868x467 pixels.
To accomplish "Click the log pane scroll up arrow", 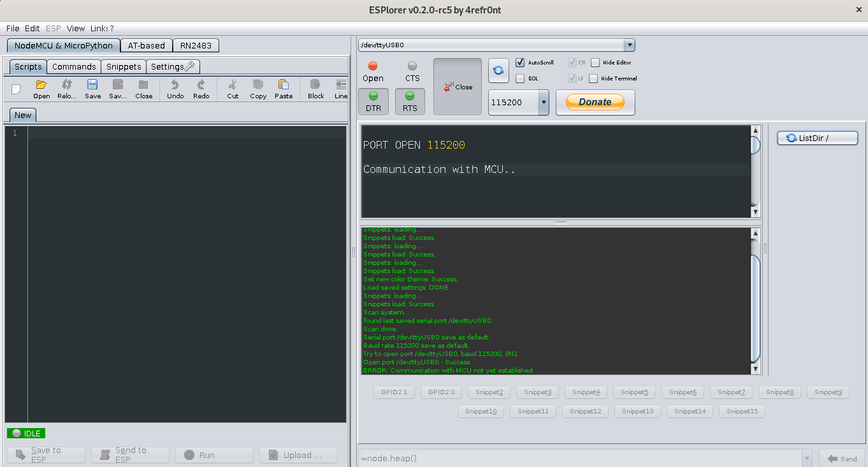I will [x=756, y=233].
